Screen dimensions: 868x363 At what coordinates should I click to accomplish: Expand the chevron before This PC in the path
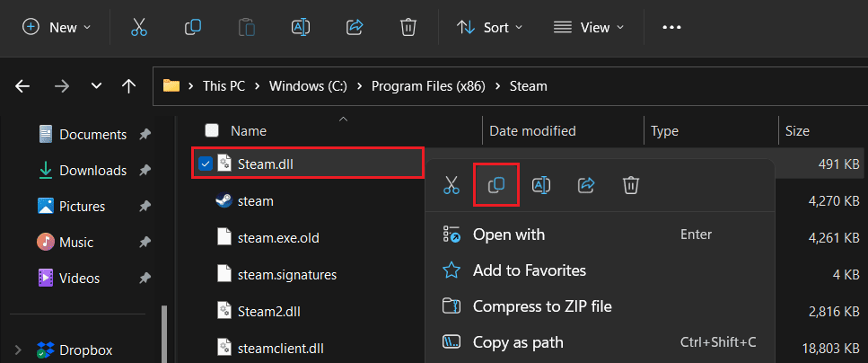pyautogui.click(x=191, y=86)
